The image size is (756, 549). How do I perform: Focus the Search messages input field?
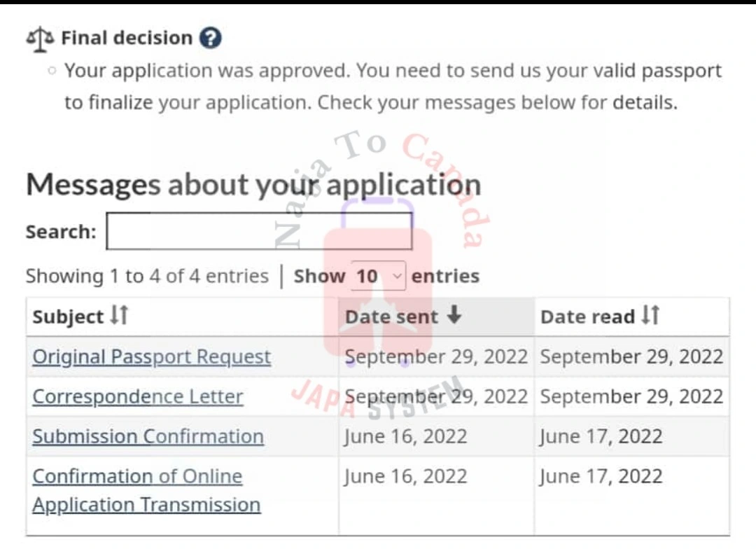260,231
